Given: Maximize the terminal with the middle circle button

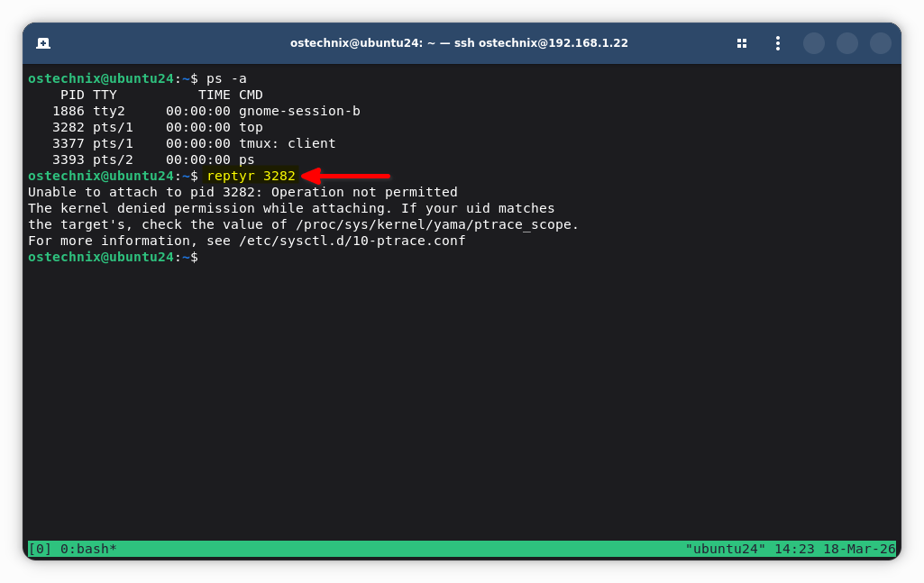Looking at the screenshot, I should click(x=846, y=43).
